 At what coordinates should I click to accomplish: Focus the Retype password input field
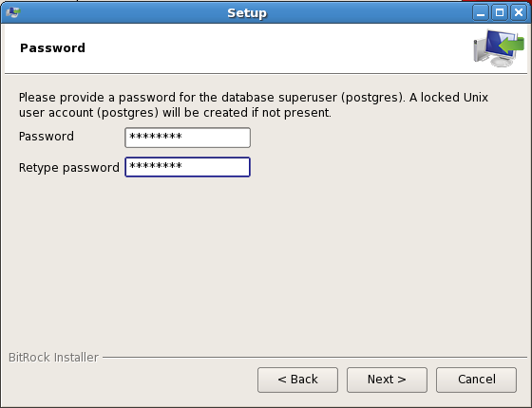pyautogui.click(x=188, y=167)
